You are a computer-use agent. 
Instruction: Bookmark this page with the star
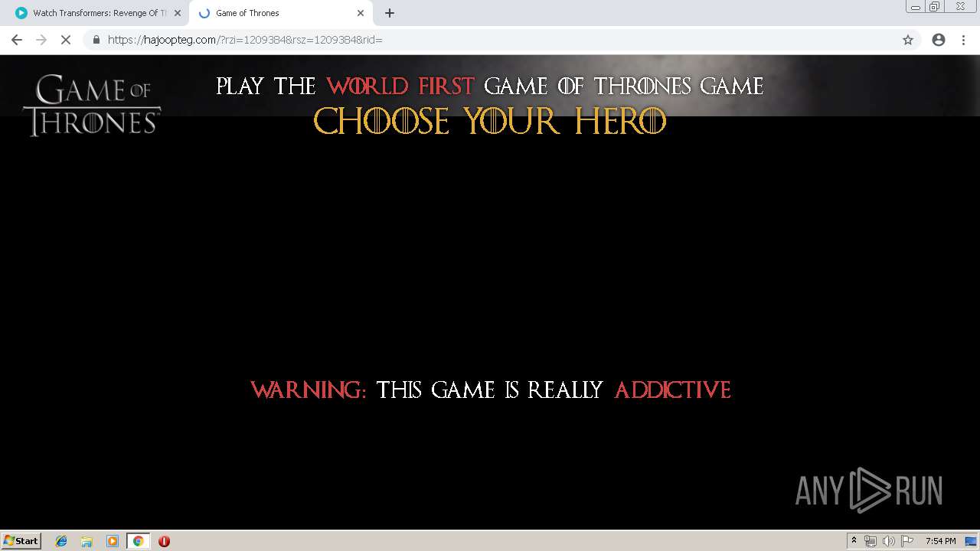tap(908, 40)
